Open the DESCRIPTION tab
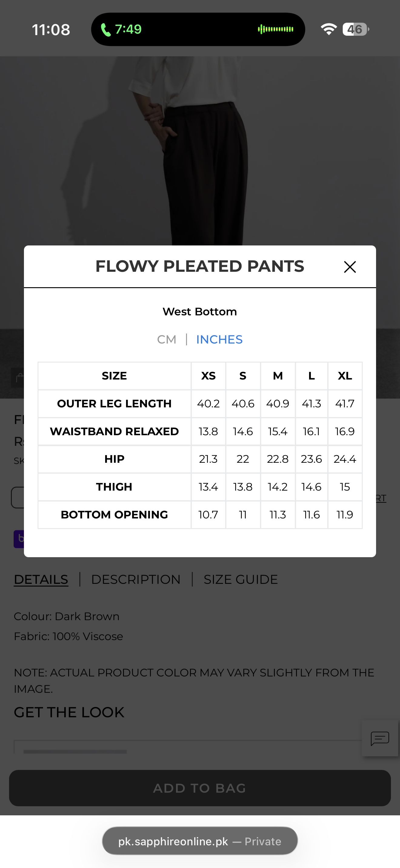The height and width of the screenshot is (868, 400). (136, 579)
